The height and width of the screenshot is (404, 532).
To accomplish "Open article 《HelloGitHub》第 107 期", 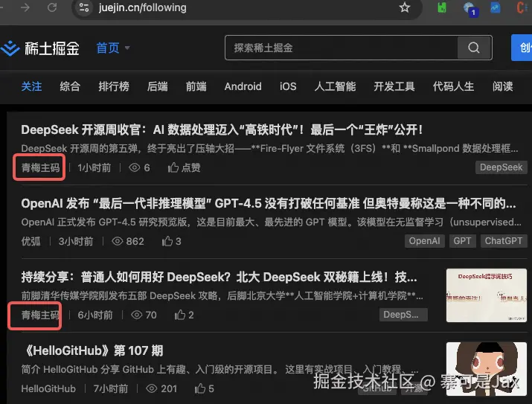I will pos(92,350).
